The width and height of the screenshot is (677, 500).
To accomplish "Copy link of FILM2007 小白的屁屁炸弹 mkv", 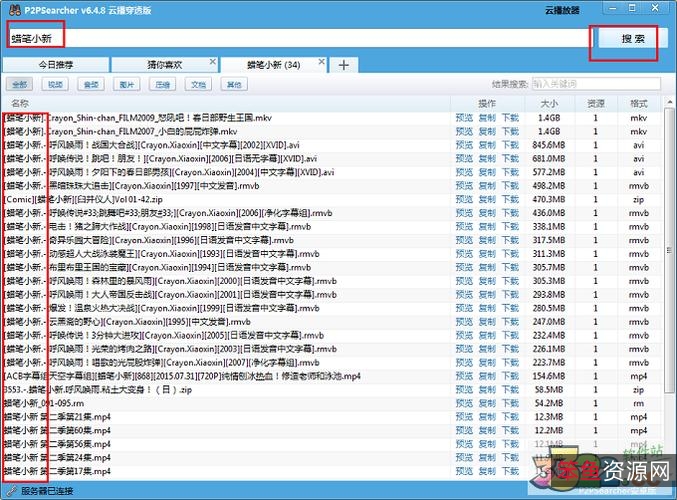I will (487, 131).
